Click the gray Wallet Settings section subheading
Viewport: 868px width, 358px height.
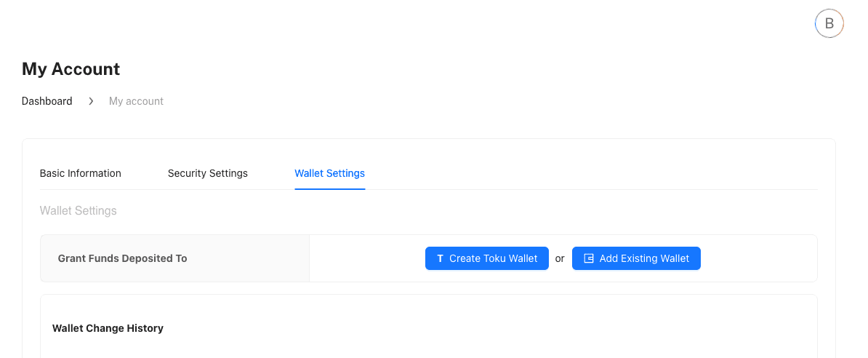(78, 210)
